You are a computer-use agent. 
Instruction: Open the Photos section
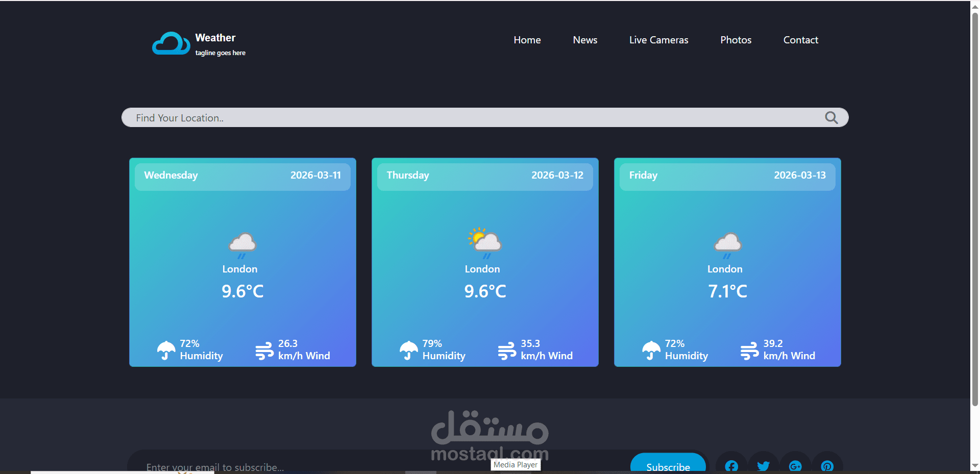click(x=736, y=40)
